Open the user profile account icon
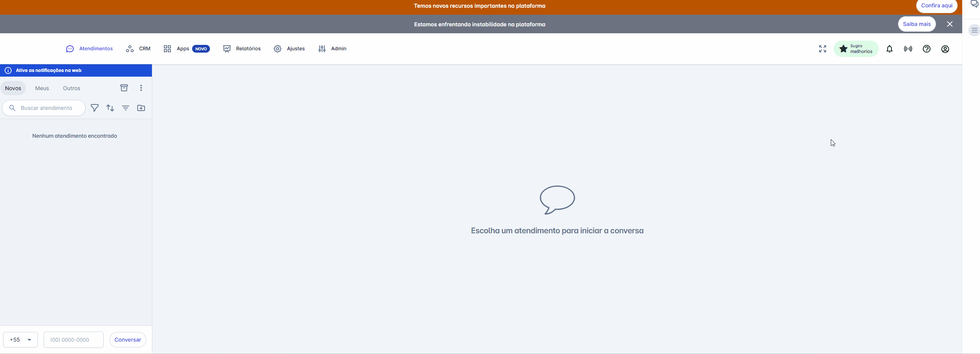This screenshot has width=980, height=354. [945, 49]
